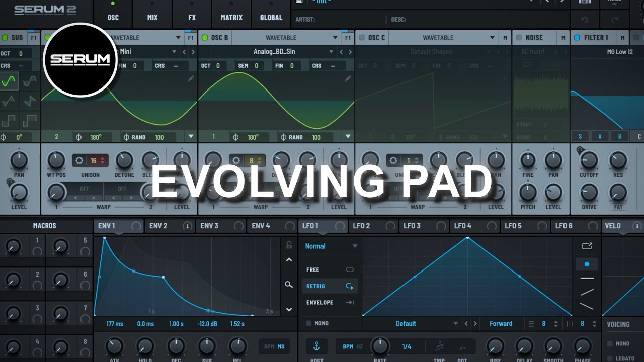644x362 pixels.
Task: Click the envelope lock icon
Action: (289, 245)
